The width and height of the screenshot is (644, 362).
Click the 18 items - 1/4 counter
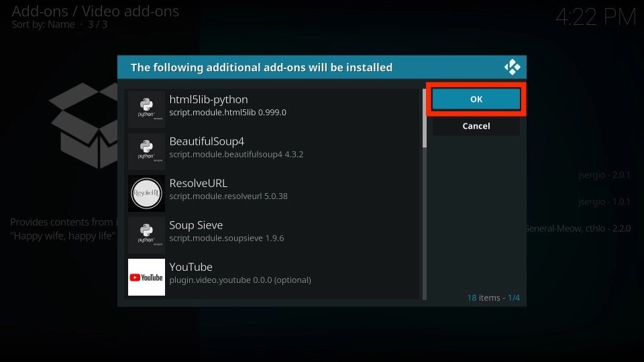pos(493,298)
